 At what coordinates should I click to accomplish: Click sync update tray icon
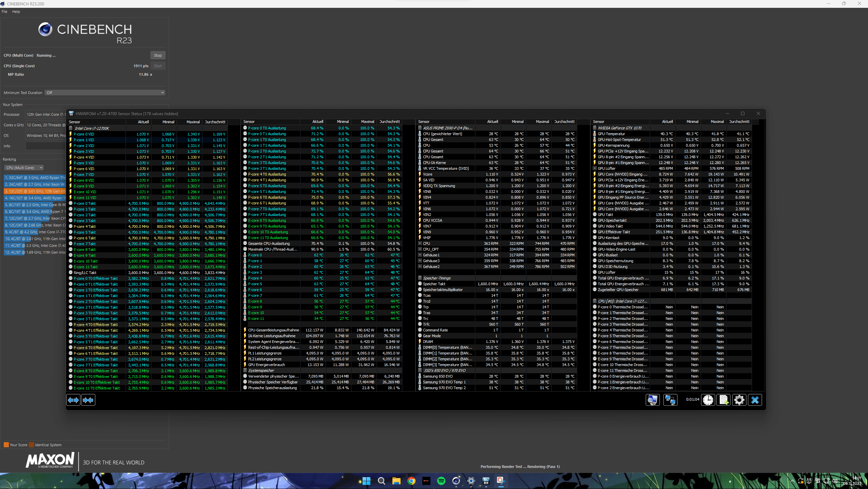[x=801, y=481]
